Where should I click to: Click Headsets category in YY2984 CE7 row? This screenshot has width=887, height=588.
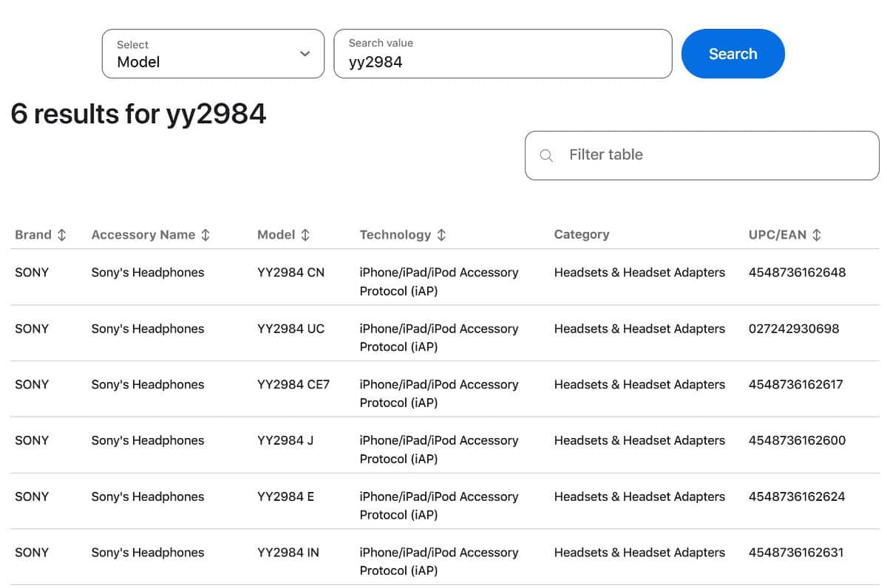coord(639,385)
